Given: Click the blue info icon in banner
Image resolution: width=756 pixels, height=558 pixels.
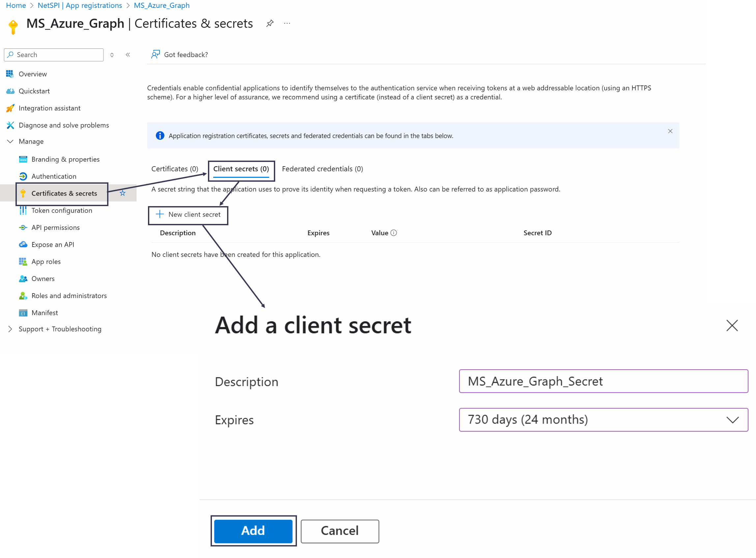Looking at the screenshot, I should (160, 136).
